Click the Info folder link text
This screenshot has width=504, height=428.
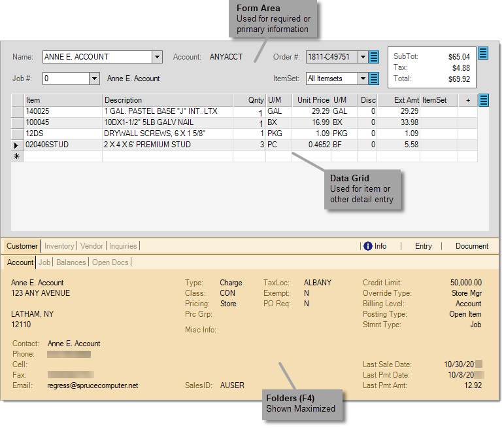pos(380,246)
